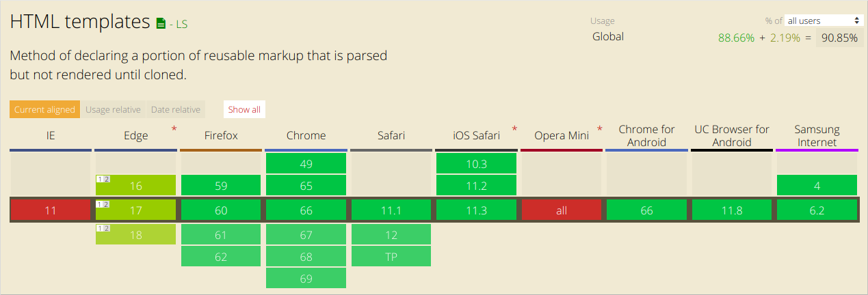Click note markers on Edge 16 cell

pyautogui.click(x=103, y=179)
